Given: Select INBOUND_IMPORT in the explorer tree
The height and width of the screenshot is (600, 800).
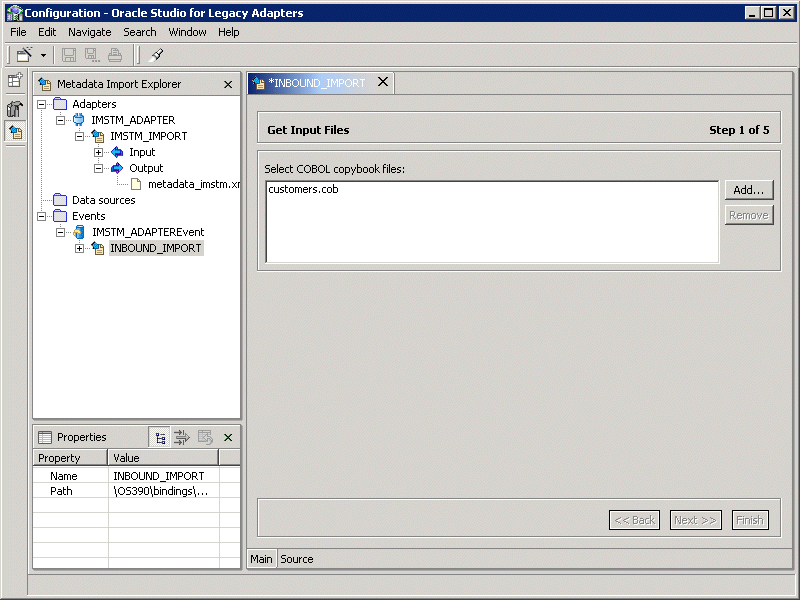Looking at the screenshot, I should [156, 248].
